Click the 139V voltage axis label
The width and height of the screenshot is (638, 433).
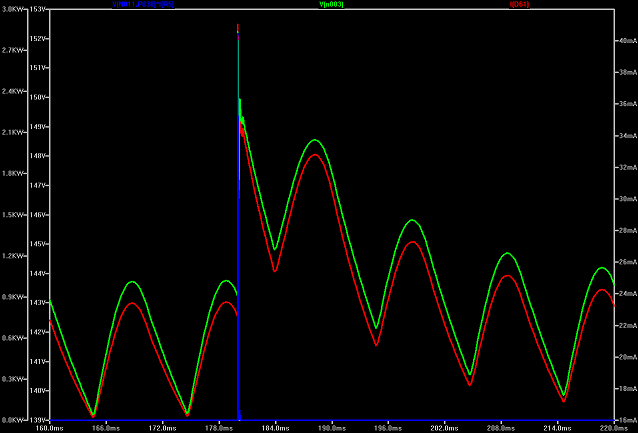coord(38,420)
